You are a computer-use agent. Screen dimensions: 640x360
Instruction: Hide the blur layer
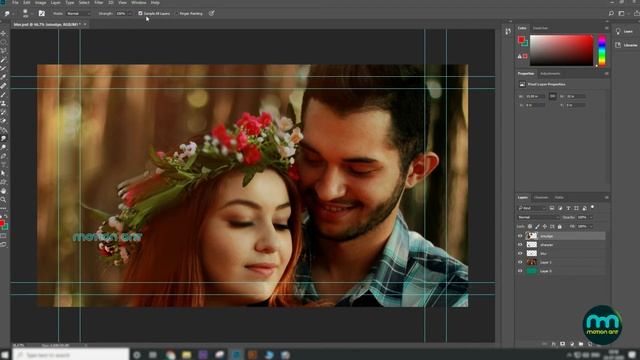click(x=520, y=253)
